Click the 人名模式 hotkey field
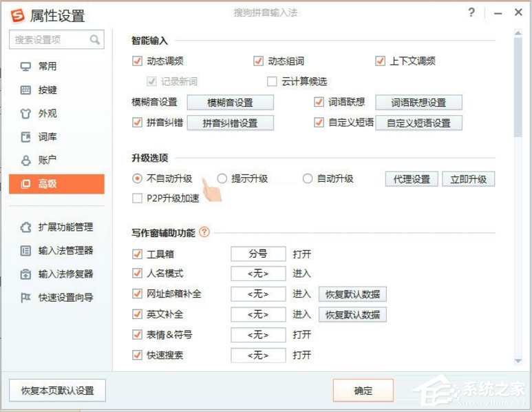Viewport: 532px width, 412px height. pyautogui.click(x=258, y=274)
